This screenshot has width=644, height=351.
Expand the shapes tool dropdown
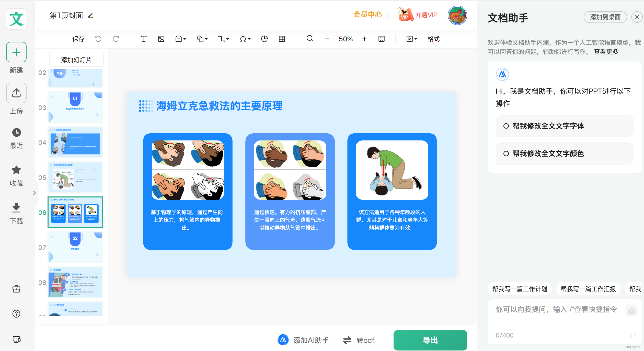(202, 39)
